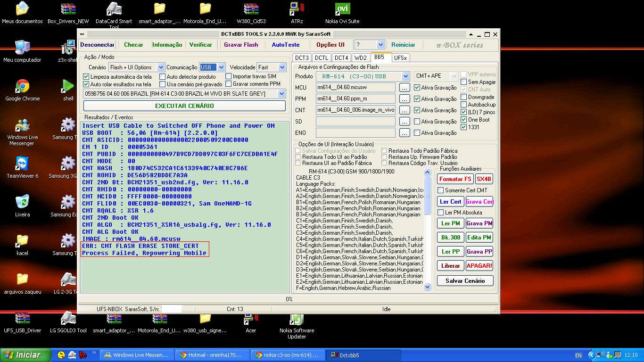Viewport: 644px width, 362px height.
Task: Switch to DCT3 tab
Action: tap(302, 58)
